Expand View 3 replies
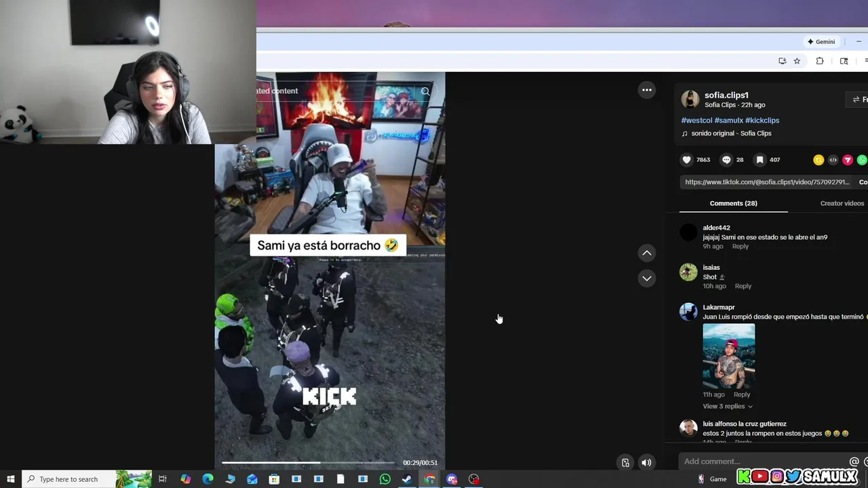The height and width of the screenshot is (488, 868). 728,406
